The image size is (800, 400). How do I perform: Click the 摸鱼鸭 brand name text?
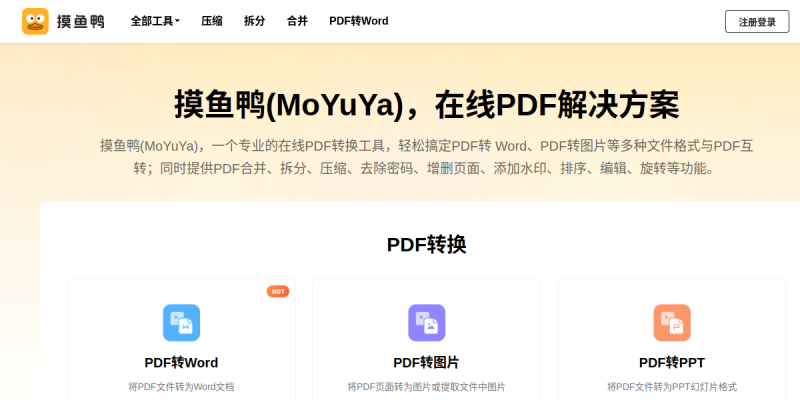(81, 21)
